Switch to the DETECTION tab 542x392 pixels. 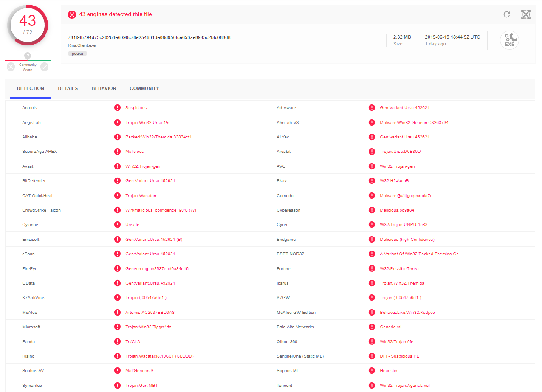[31, 89]
